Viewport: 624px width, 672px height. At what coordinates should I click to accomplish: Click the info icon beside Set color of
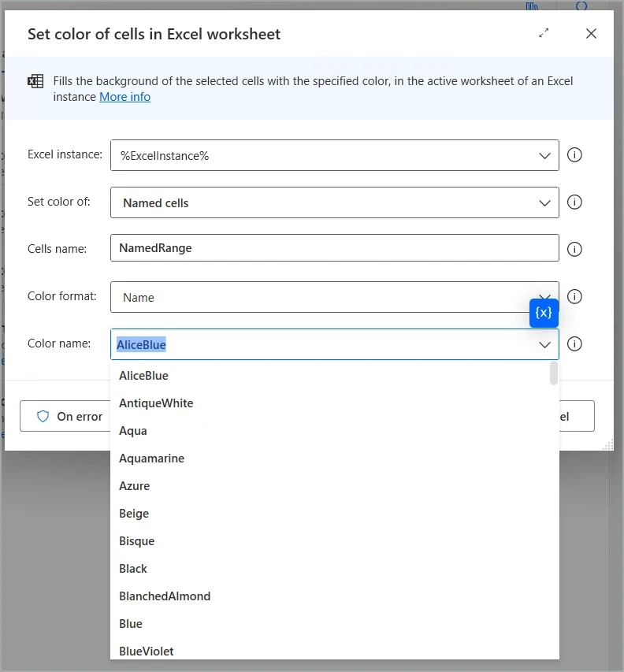[574, 202]
